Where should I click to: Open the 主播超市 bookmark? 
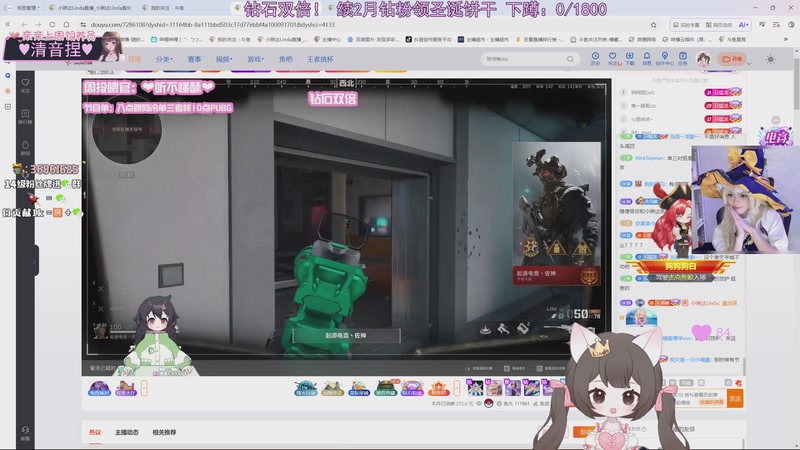[483, 39]
